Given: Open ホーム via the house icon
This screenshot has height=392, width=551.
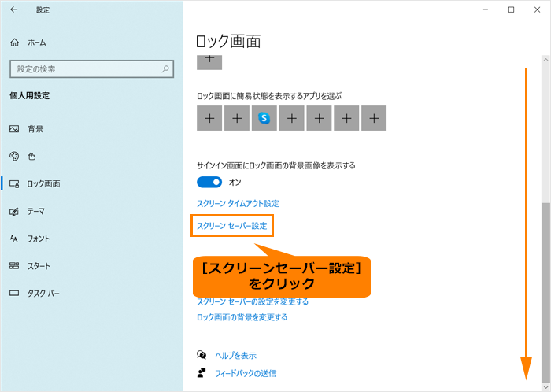Looking at the screenshot, I should tap(14, 43).
